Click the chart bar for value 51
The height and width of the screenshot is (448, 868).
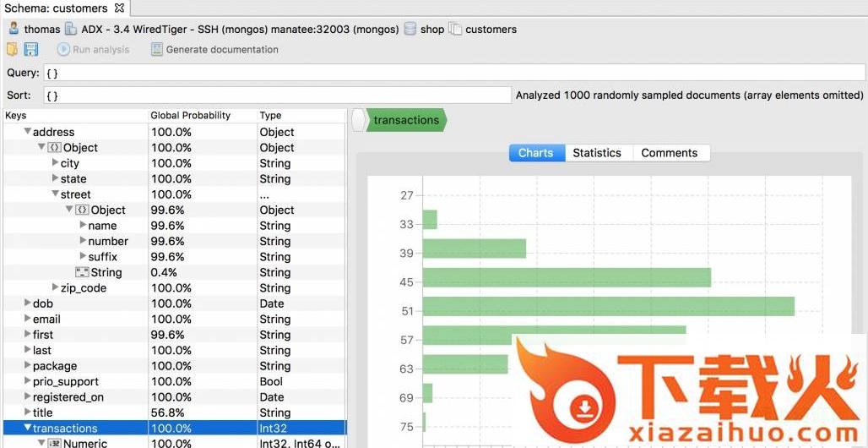(609, 307)
